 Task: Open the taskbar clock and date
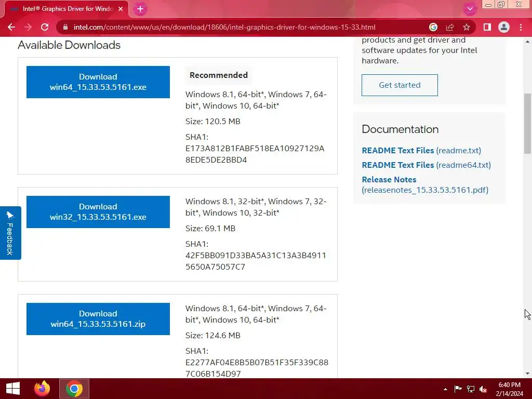(509, 389)
